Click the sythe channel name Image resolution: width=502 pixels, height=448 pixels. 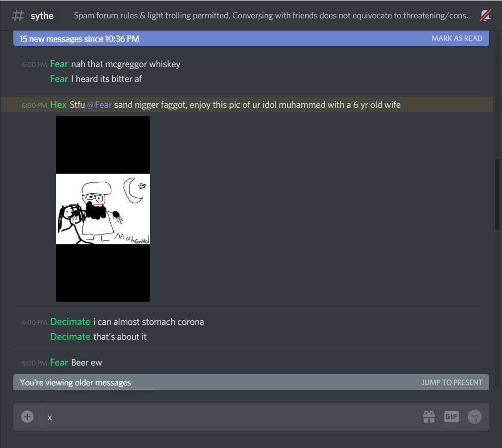(x=42, y=16)
